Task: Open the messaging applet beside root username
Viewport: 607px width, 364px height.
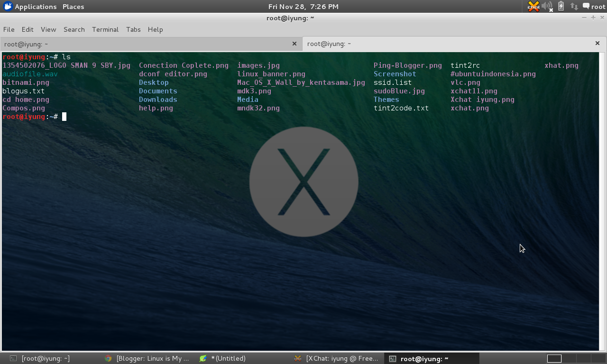Action: [x=585, y=6]
